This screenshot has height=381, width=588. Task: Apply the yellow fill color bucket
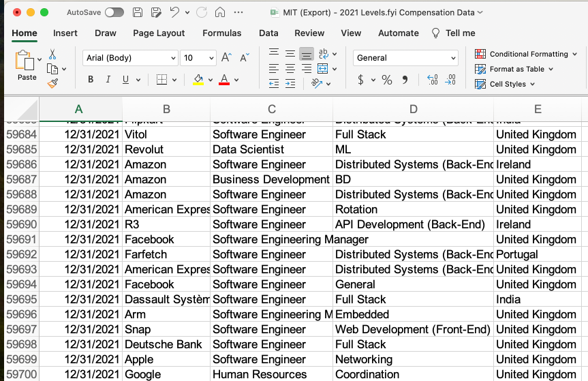(198, 80)
